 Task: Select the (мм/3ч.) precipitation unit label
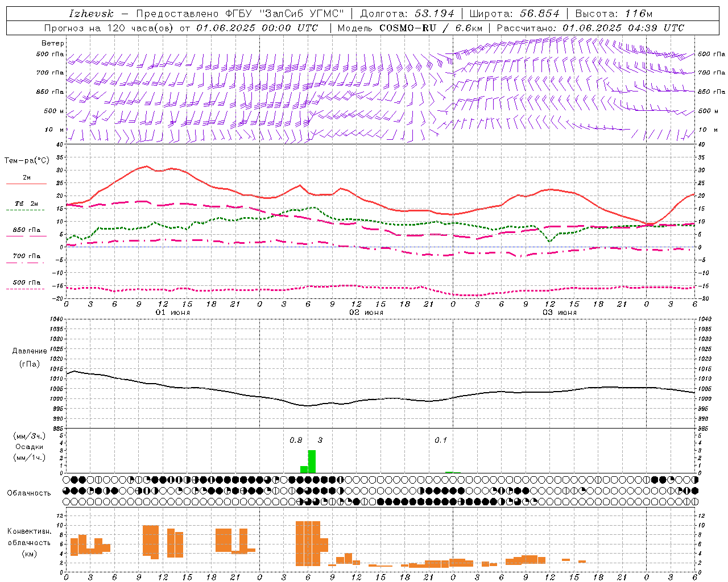30,436
